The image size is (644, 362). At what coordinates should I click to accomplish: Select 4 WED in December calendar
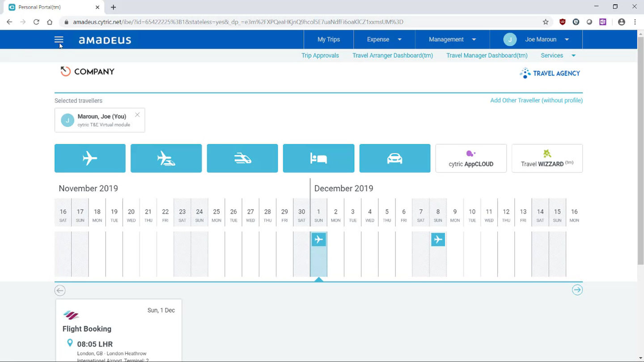click(x=369, y=215)
